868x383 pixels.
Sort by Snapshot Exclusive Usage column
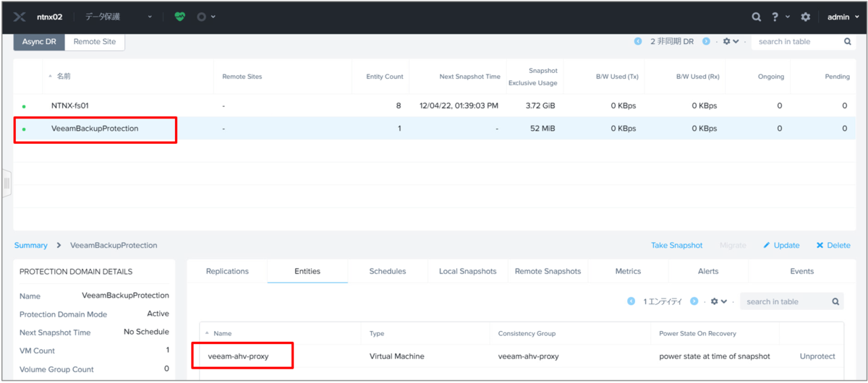click(532, 77)
